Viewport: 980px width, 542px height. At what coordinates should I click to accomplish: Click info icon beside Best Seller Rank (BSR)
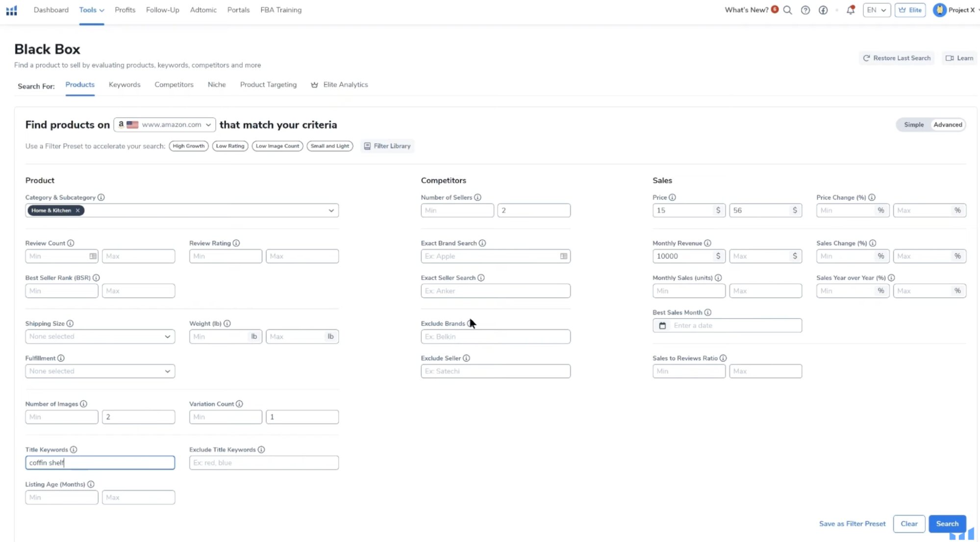click(96, 278)
